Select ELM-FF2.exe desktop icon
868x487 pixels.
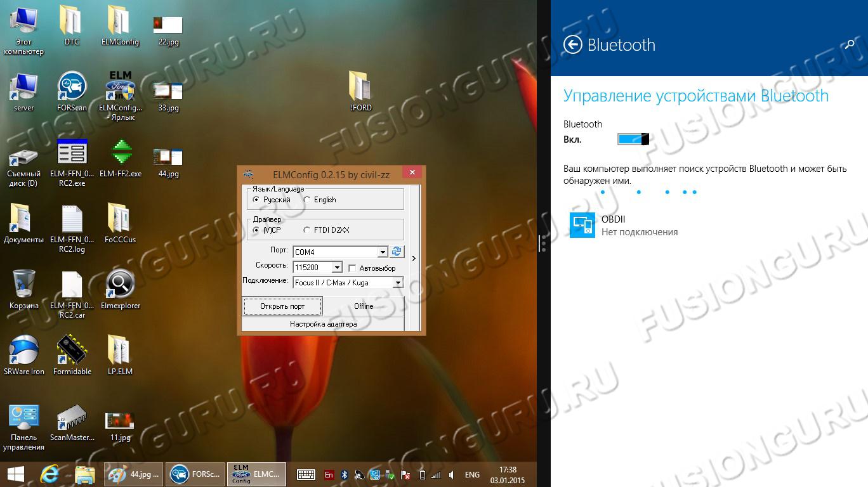pos(121,159)
